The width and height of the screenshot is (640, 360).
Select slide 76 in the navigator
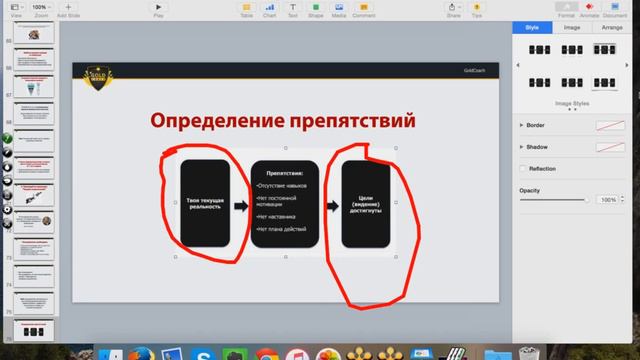[x=34, y=331]
